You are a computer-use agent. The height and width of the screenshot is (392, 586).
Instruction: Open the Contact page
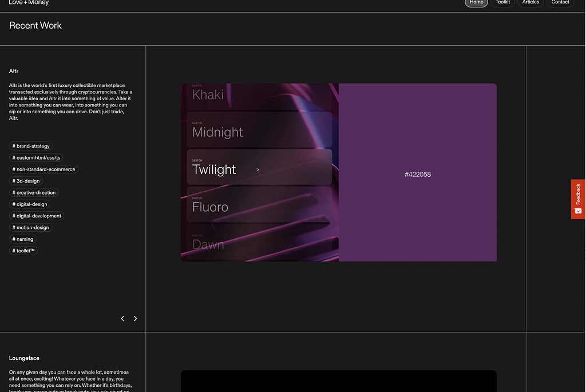pos(560,2)
